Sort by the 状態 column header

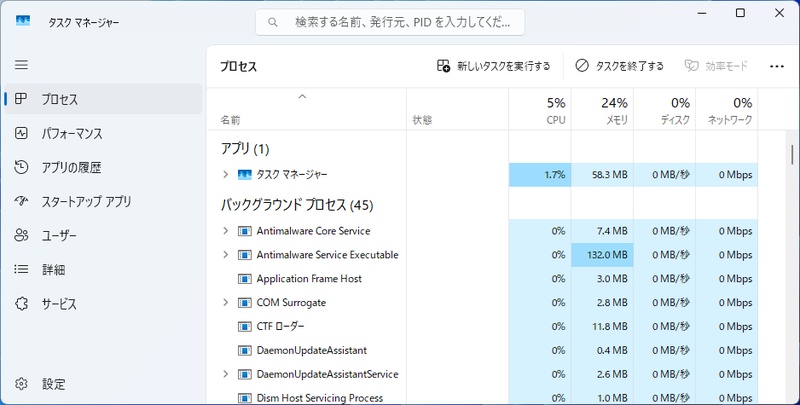point(458,109)
